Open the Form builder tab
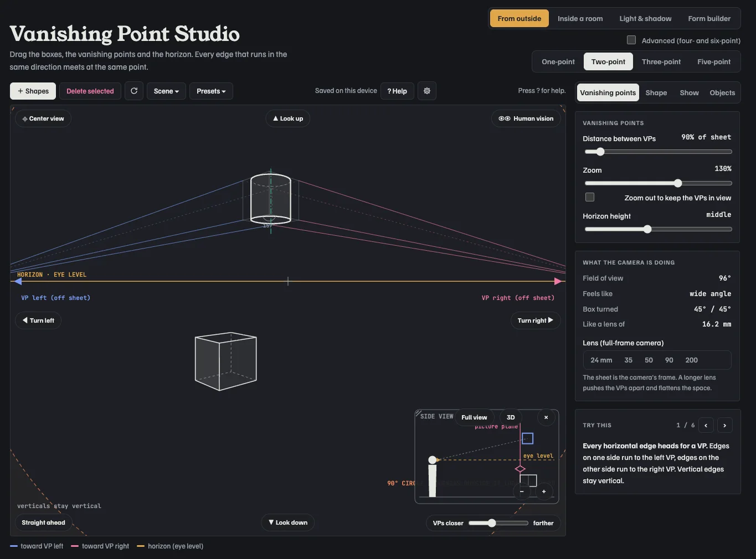This screenshot has width=756, height=559. tap(709, 18)
